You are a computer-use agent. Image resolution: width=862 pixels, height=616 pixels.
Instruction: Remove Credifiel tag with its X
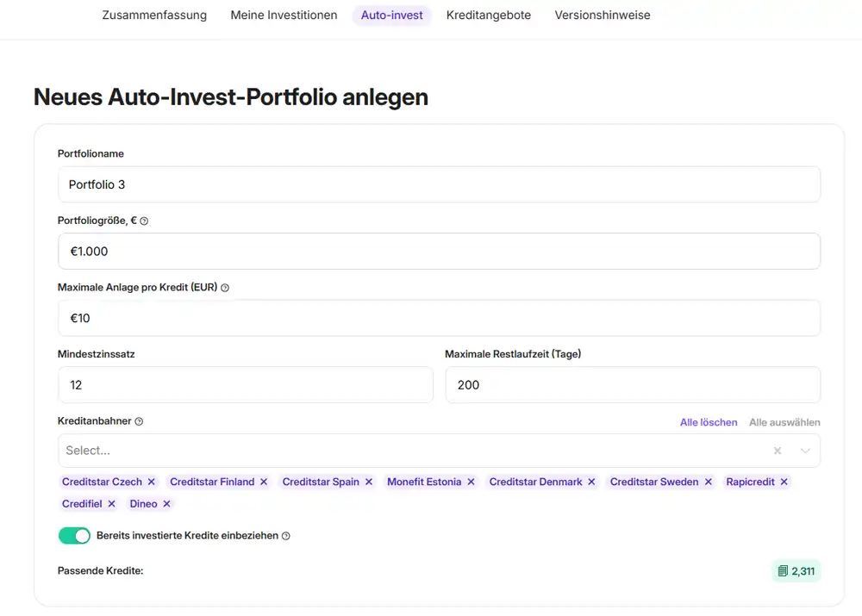point(111,504)
